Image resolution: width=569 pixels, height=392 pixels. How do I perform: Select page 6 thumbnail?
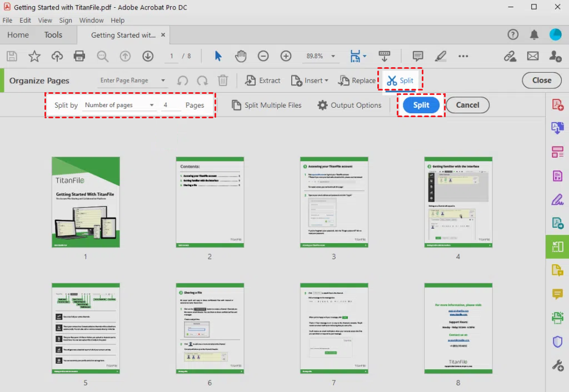(x=209, y=328)
